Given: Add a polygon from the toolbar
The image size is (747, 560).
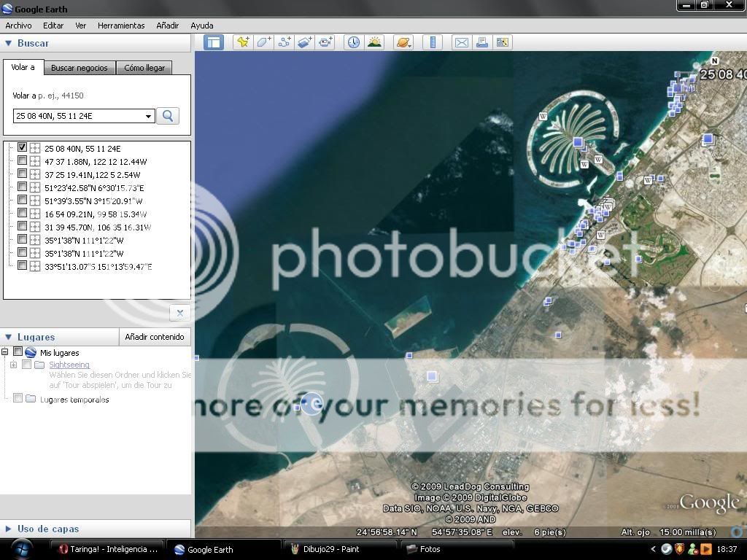Looking at the screenshot, I should (264, 42).
